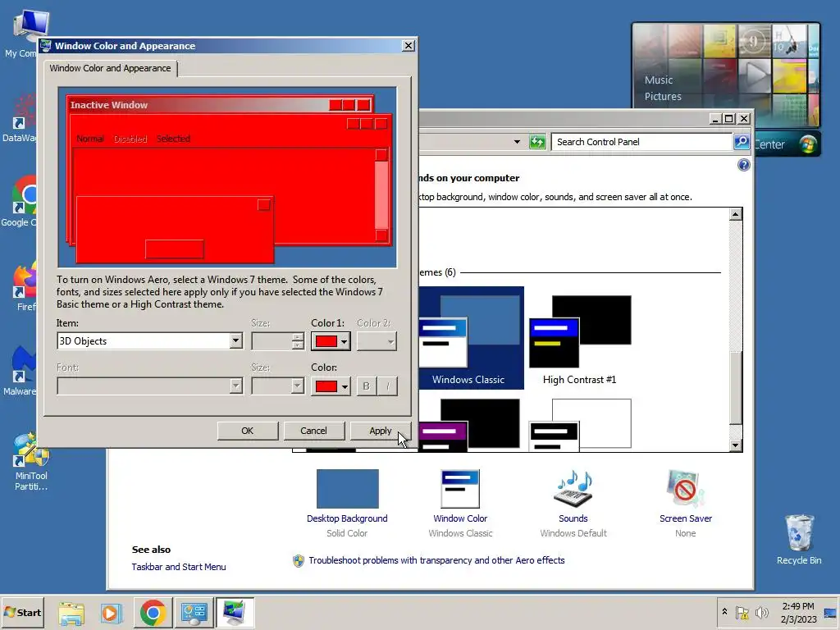The width and height of the screenshot is (840, 630).
Task: Click the Selected menu item in preview
Action: pos(174,139)
